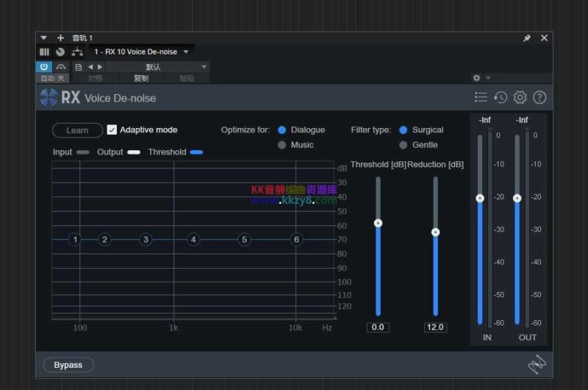The width and height of the screenshot is (588, 390).
Task: Click the 对照 compare button
Action: 95,78
